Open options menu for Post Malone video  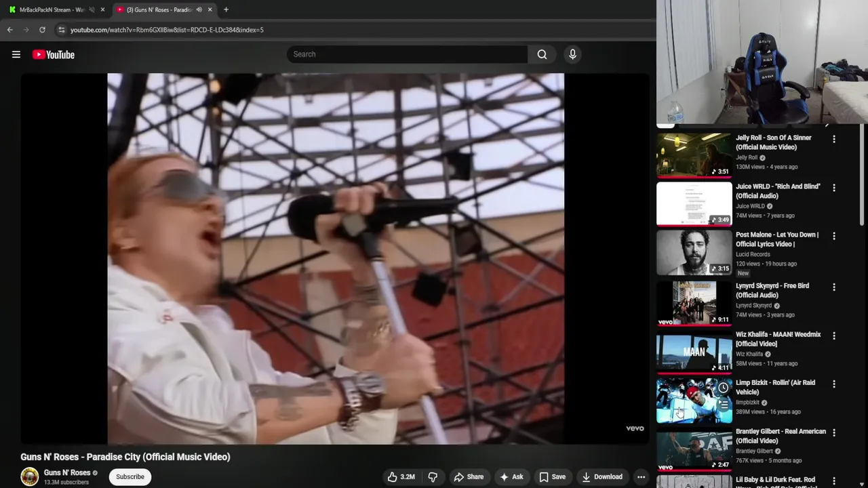click(834, 236)
